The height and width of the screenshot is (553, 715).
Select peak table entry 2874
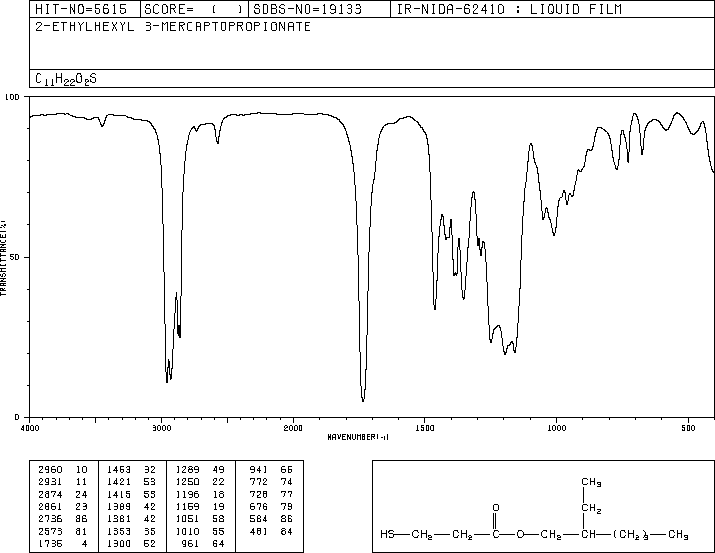pyautogui.click(x=50, y=494)
